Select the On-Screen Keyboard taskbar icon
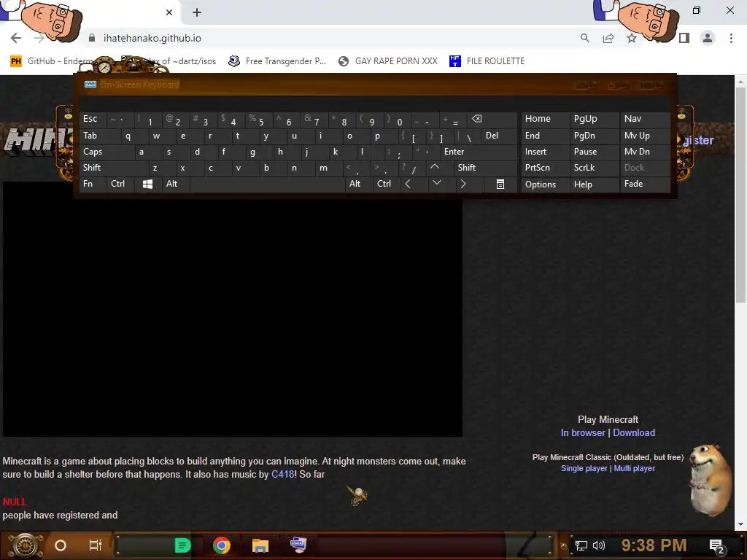The height and width of the screenshot is (560, 747). (x=298, y=544)
